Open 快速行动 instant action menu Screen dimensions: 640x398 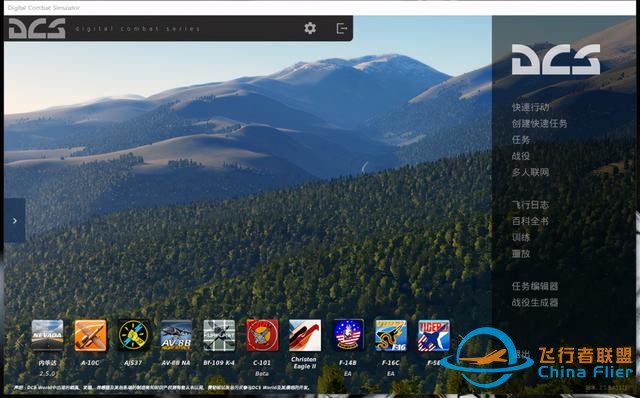tap(531, 107)
